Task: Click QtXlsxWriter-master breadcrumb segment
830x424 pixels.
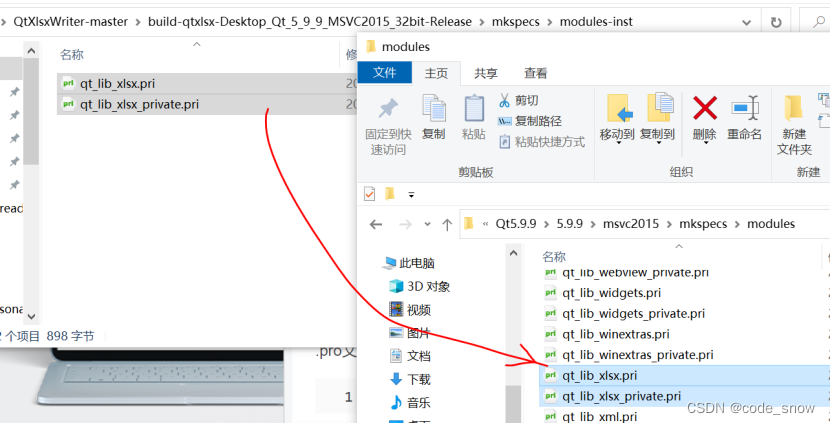Action: 70,22
